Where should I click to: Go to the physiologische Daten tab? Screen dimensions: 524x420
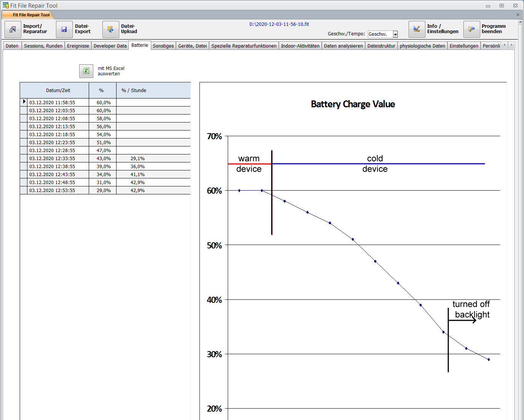click(422, 46)
